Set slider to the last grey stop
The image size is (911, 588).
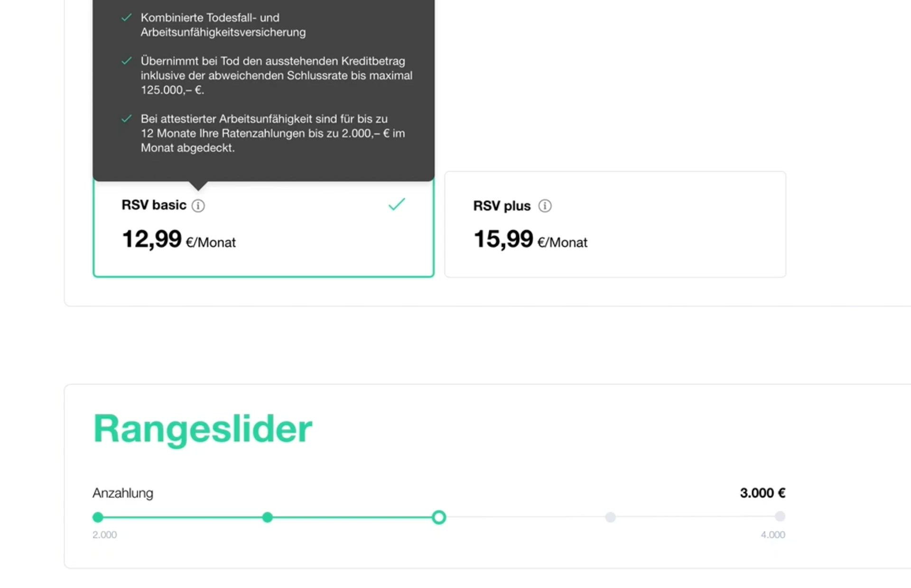(780, 516)
